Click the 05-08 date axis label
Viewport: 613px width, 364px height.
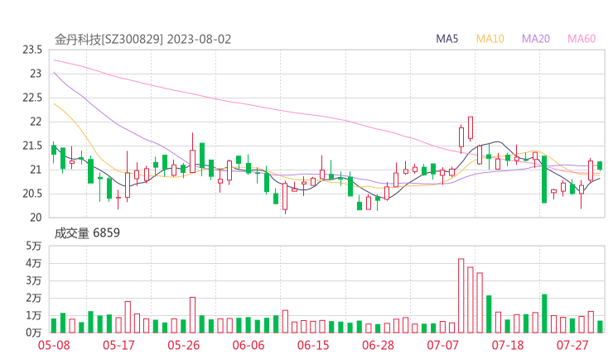click(x=54, y=345)
